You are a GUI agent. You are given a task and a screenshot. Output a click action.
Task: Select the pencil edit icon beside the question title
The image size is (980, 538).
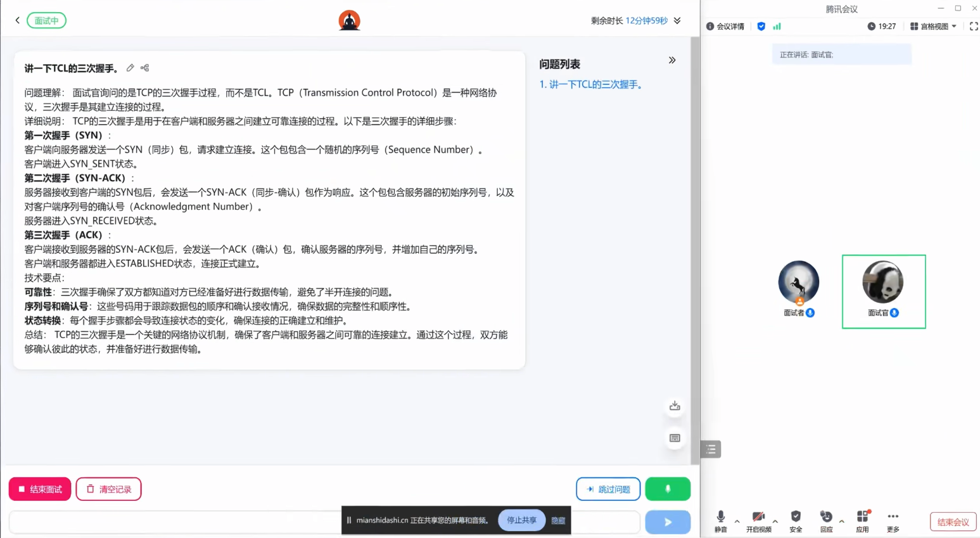tap(130, 68)
